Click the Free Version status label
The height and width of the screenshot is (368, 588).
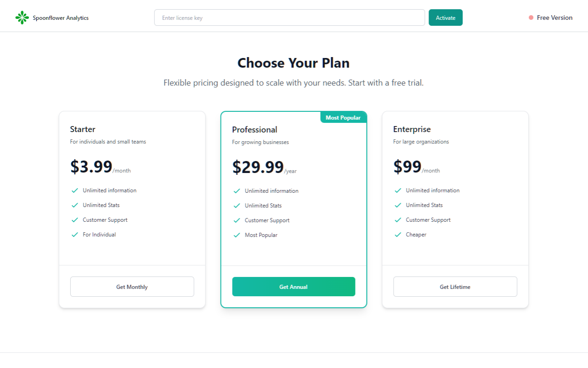point(554,17)
